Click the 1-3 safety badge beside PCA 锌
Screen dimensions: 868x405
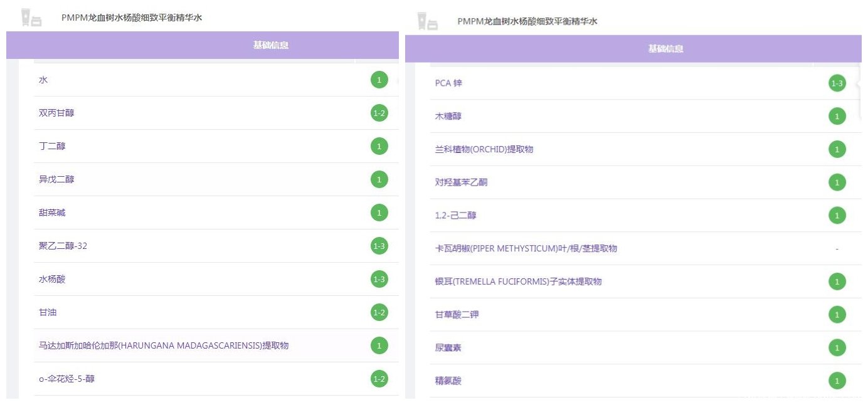point(837,83)
